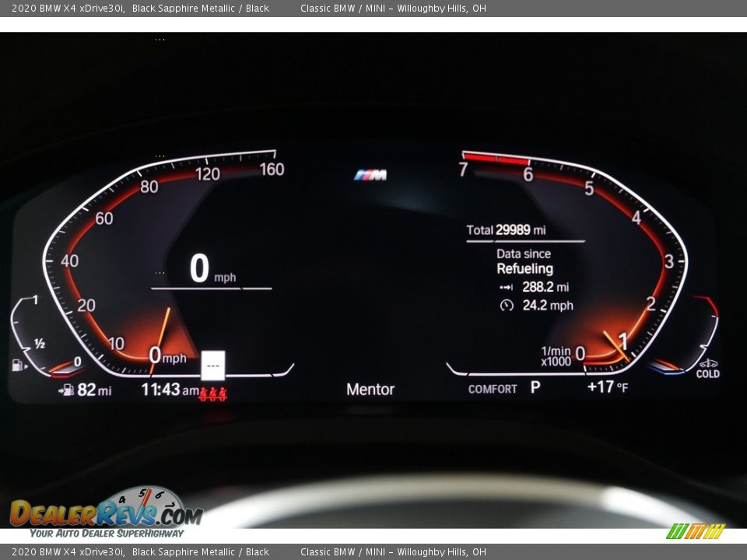The image size is (747, 560).
Task: Click the Refueling label
Action: click(x=525, y=268)
